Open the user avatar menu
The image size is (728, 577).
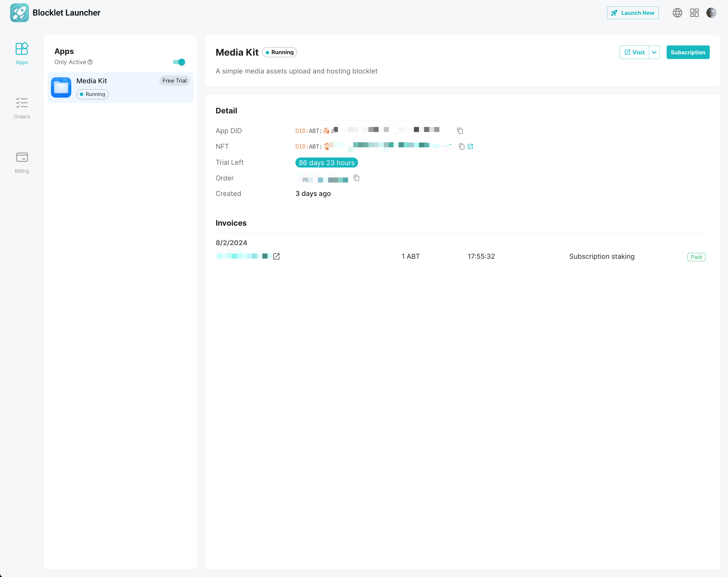click(x=711, y=13)
